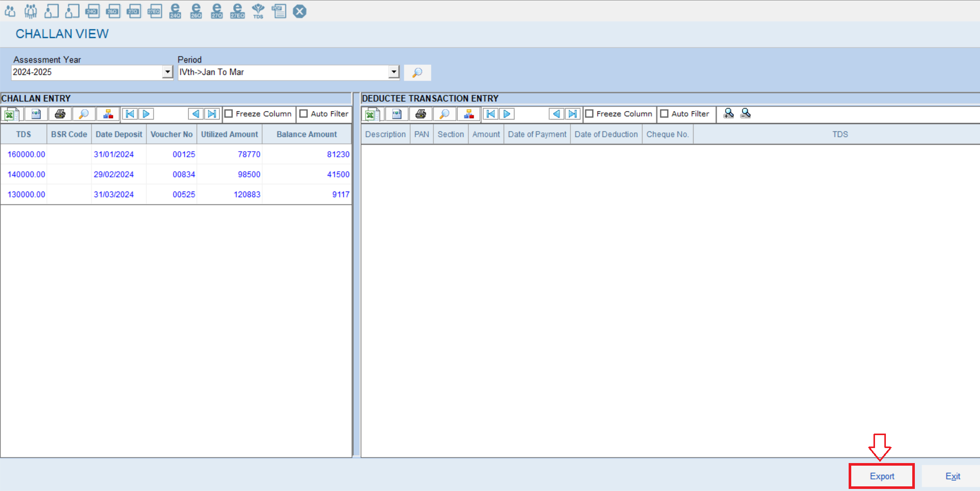The height and width of the screenshot is (491, 980).
Task: Click the Utilized Amount column header
Action: tap(230, 135)
